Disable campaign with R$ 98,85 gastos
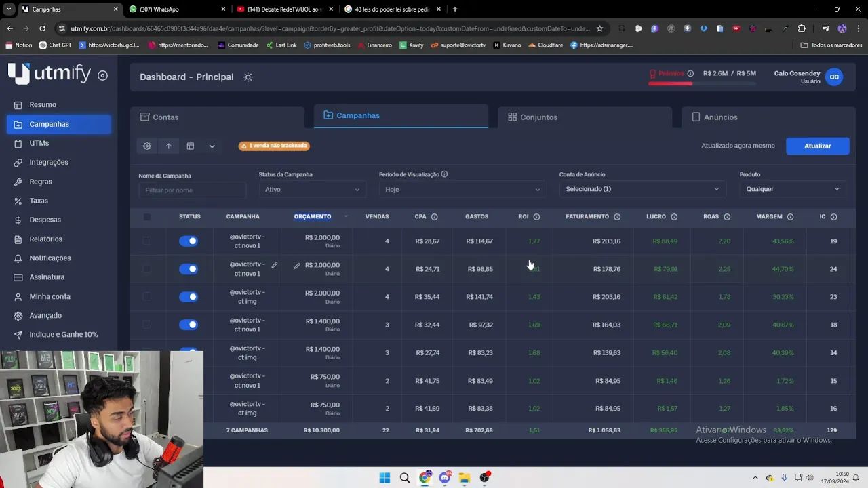The height and width of the screenshot is (488, 868). point(189,269)
